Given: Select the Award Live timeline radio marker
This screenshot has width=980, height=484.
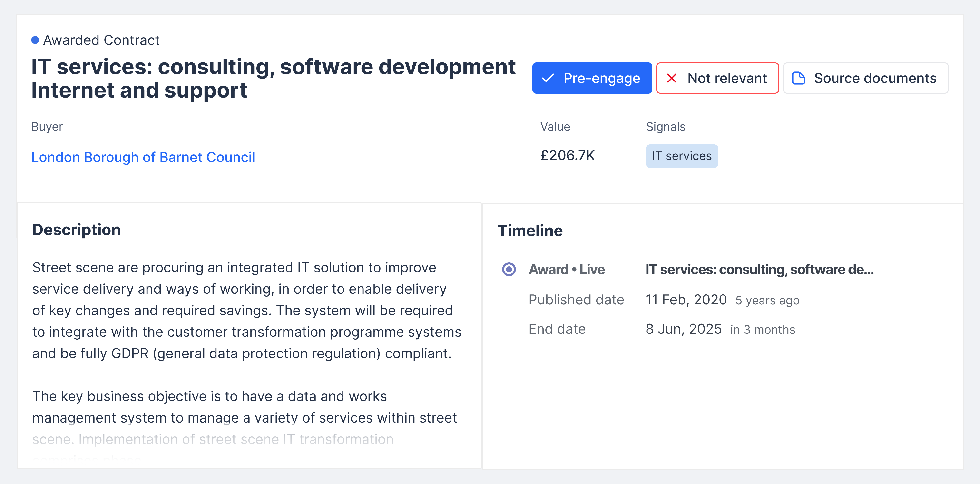Looking at the screenshot, I should [509, 269].
